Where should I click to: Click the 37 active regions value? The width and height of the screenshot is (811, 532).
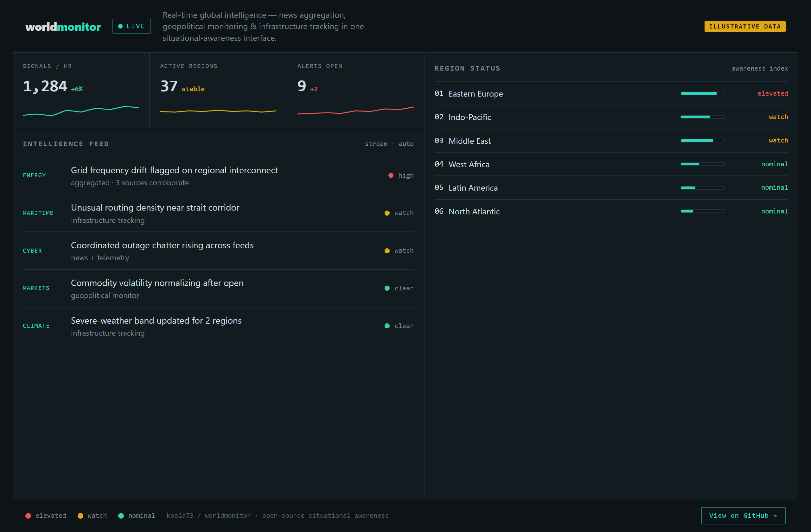[169, 86]
